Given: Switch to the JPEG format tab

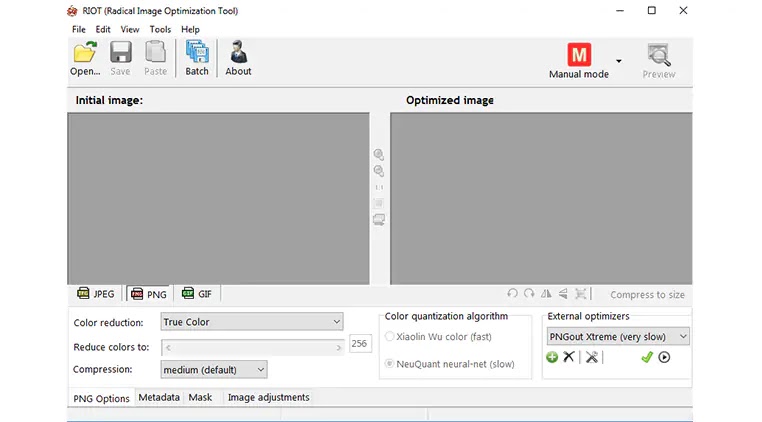Looking at the screenshot, I should 96,294.
